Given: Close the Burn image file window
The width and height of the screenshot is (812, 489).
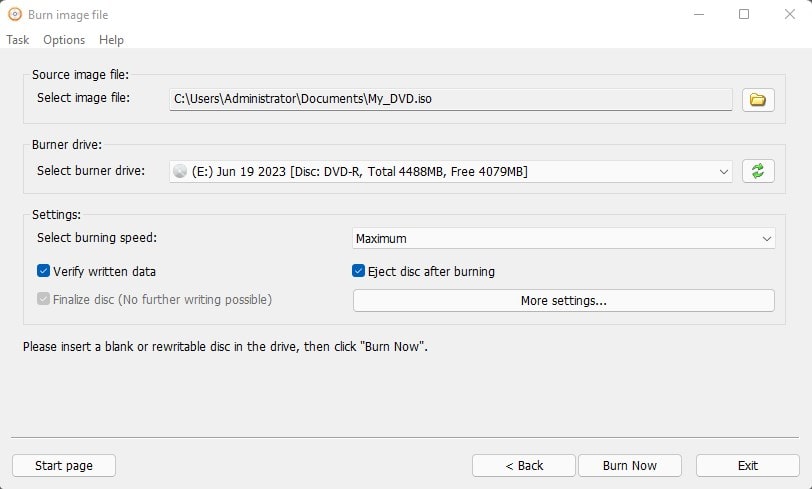Looking at the screenshot, I should 788,15.
